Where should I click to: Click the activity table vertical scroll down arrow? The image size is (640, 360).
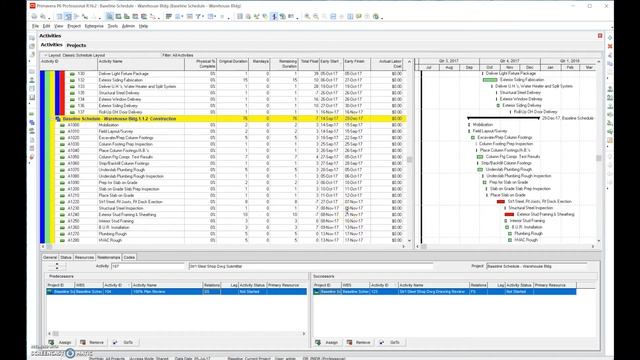pyautogui.click(x=409, y=241)
